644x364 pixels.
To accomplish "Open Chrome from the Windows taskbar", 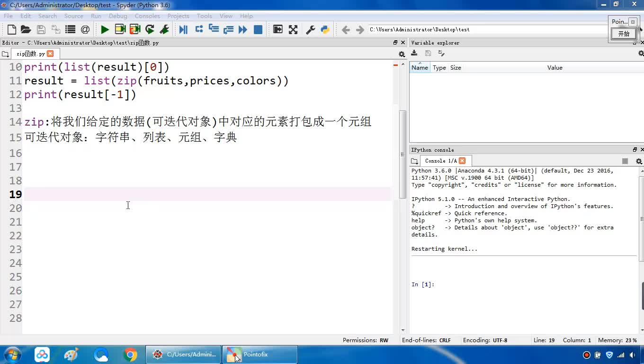I will pyautogui.click(x=130, y=355).
